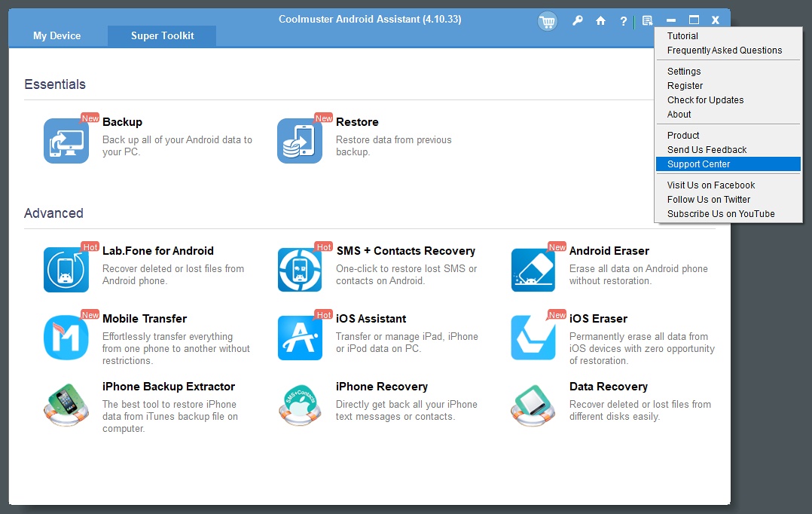Click the iOS Assistant title
This screenshot has width=812, height=514.
(x=371, y=319)
